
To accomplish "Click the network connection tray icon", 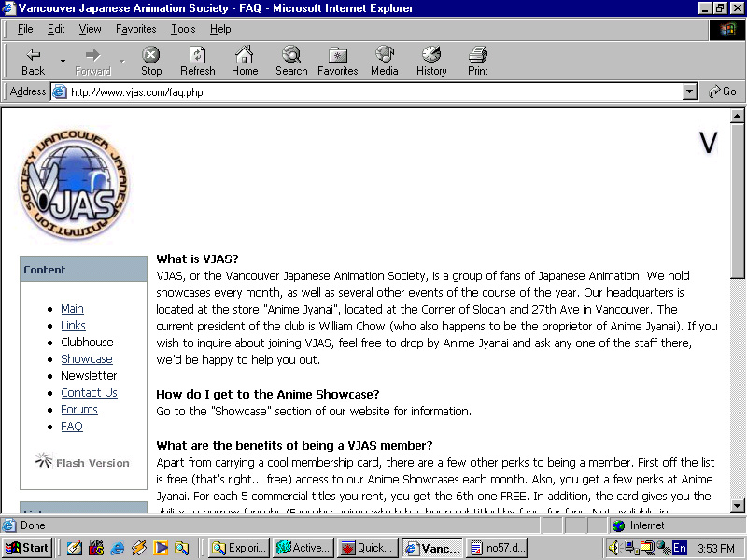I will click(x=632, y=548).
